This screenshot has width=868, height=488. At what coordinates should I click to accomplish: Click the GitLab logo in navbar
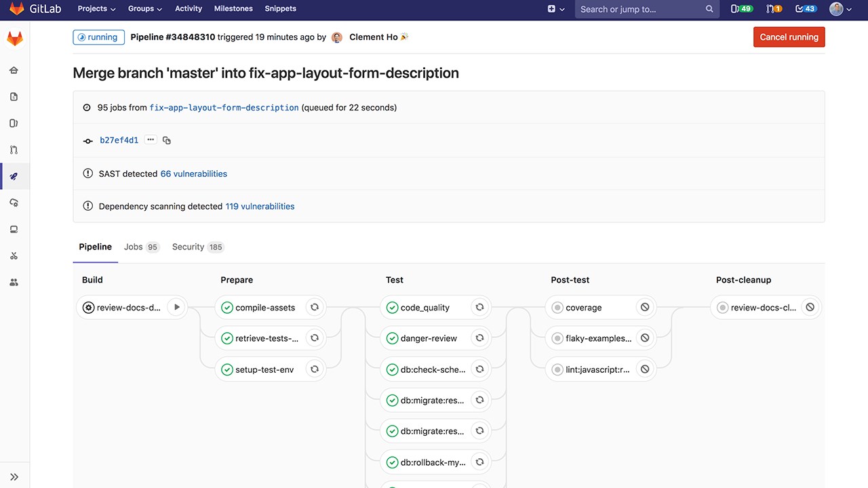[27, 9]
